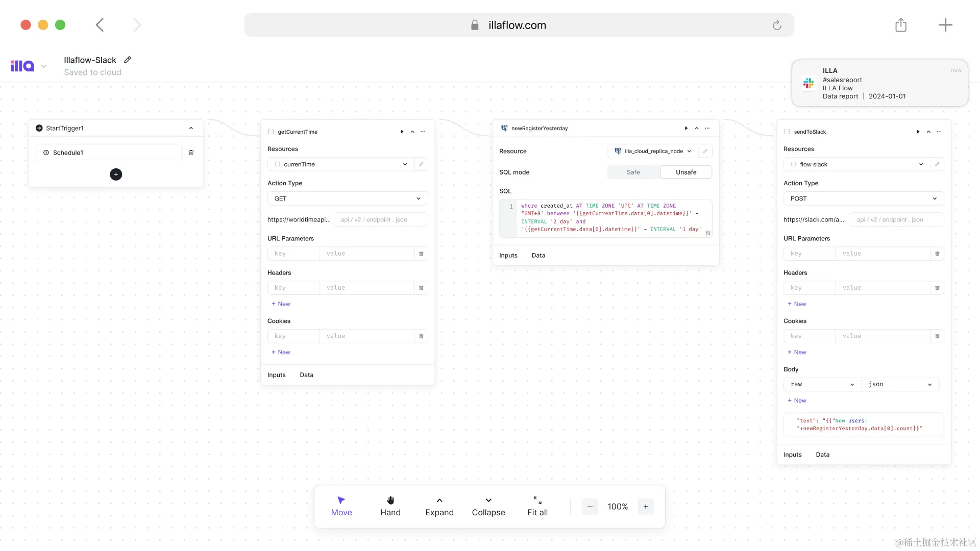The height and width of the screenshot is (551, 980).
Task: Edit the currenTime resource with the pencil icon
Action: (x=421, y=164)
